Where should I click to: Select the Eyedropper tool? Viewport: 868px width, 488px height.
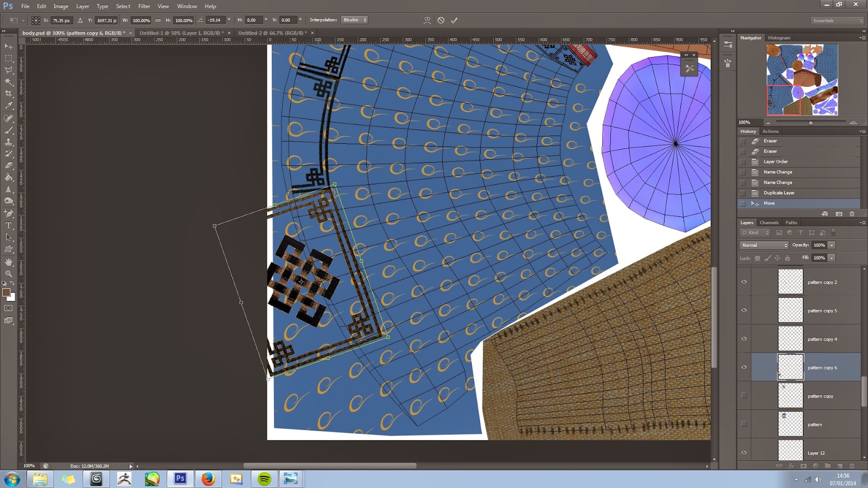click(x=9, y=106)
